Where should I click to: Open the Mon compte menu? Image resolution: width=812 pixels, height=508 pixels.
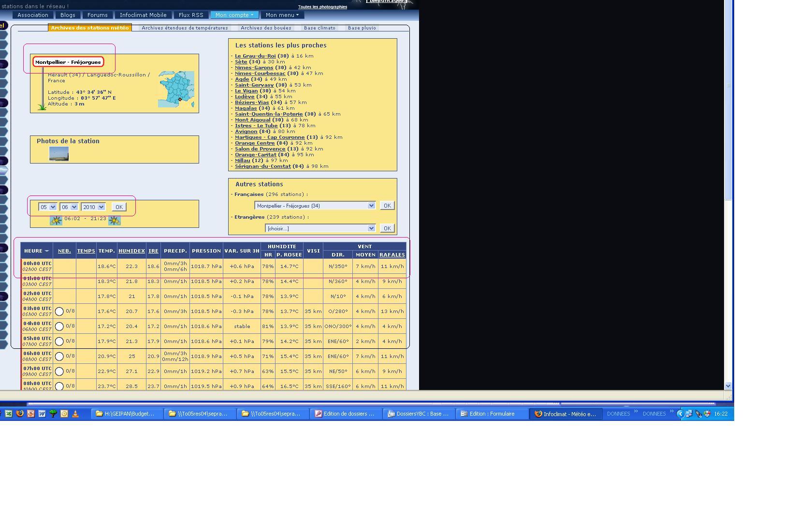(x=234, y=15)
